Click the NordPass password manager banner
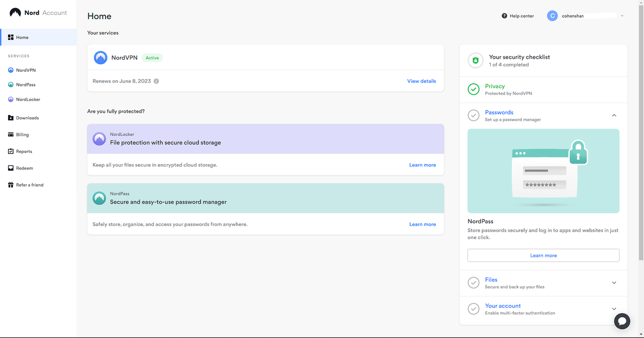This screenshot has width=644, height=338. point(266,198)
